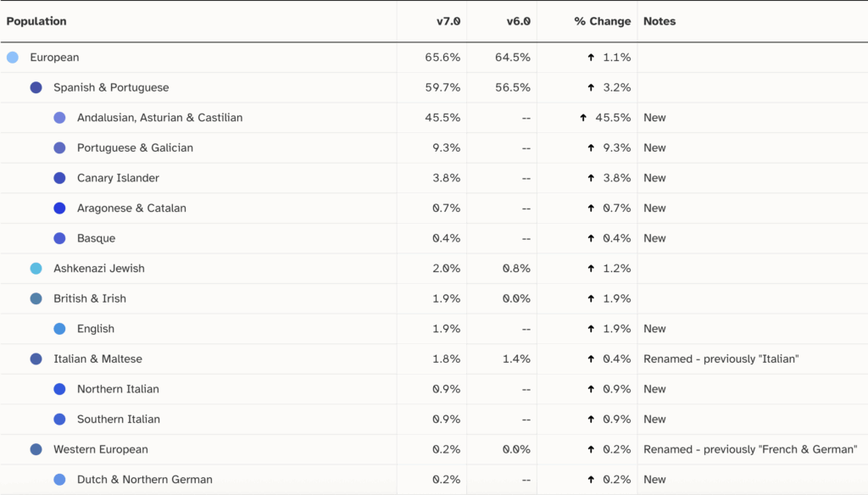The height and width of the screenshot is (495, 868).
Task: Click the Canary Islander color dot
Action: coord(59,178)
